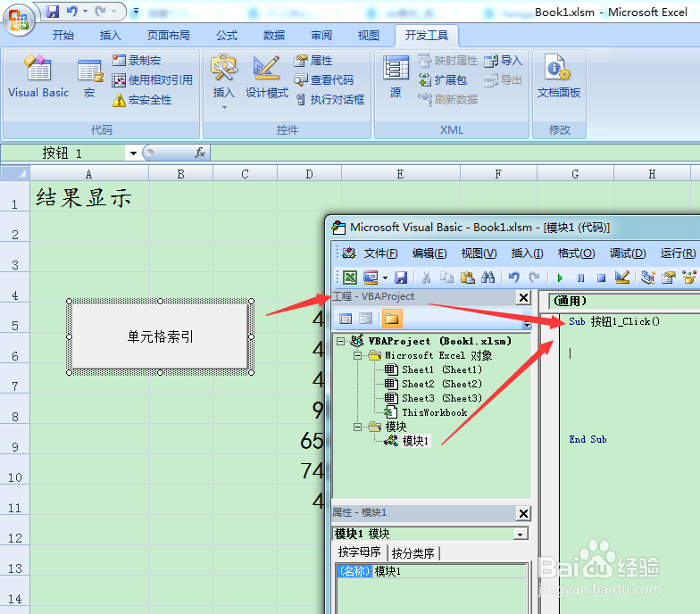Open XML Source (源) pane
Screen dimensions: 700x614
(x=396, y=77)
